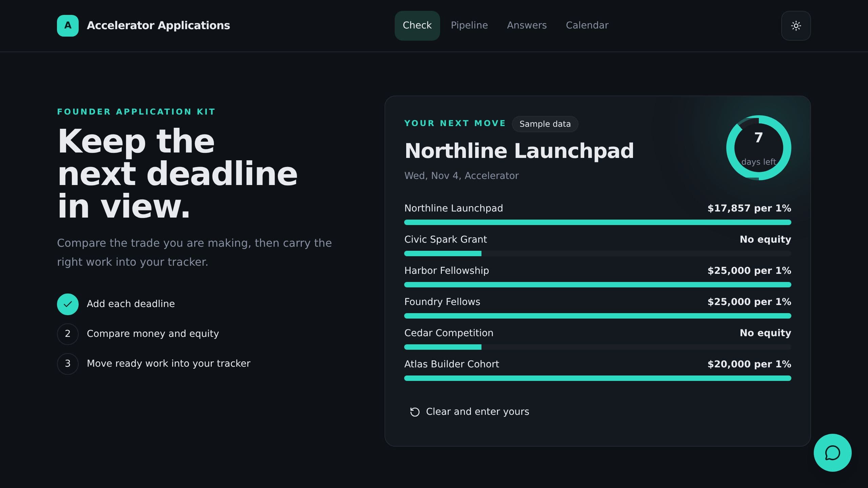Click the Civic Spark Grant progress bar

[x=597, y=253]
